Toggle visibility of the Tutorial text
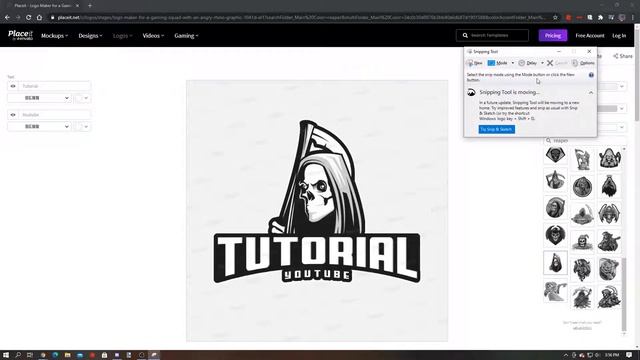The image size is (640, 360). [13, 86]
